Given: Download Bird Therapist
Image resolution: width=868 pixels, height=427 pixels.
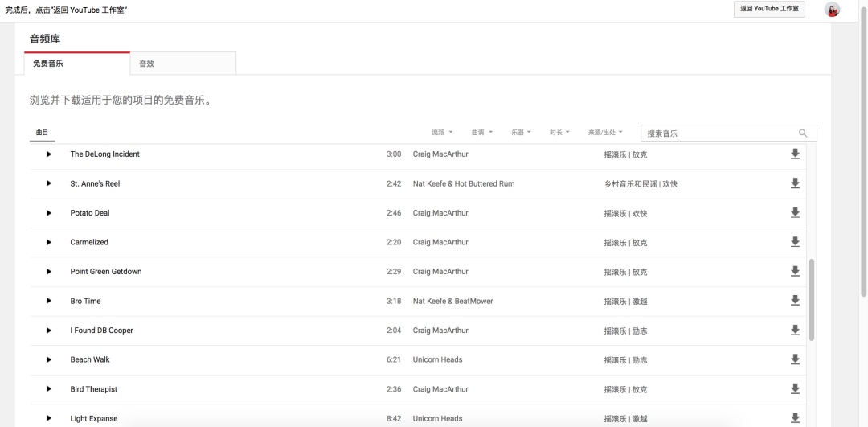Looking at the screenshot, I should coord(795,388).
